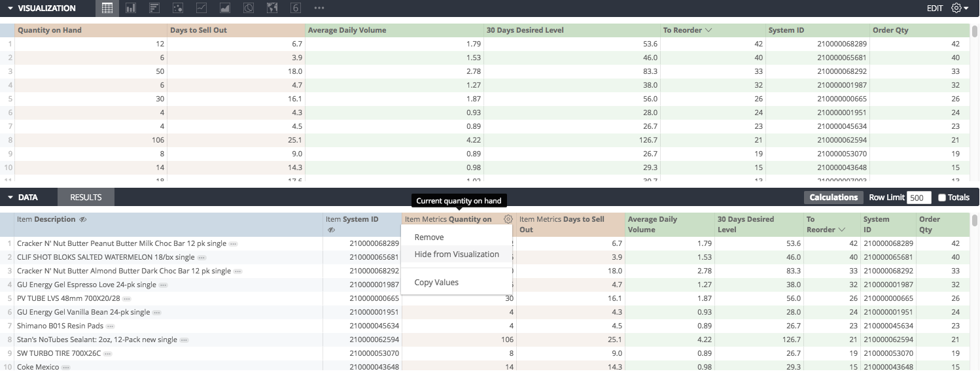980x384 pixels.
Task: Click the visualization vertical scrollbar
Action: (x=975, y=33)
